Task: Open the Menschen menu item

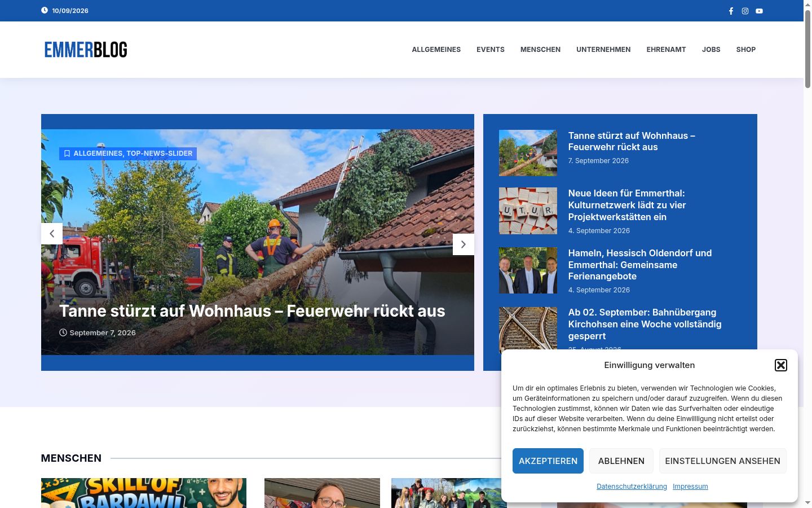Action: click(x=540, y=50)
